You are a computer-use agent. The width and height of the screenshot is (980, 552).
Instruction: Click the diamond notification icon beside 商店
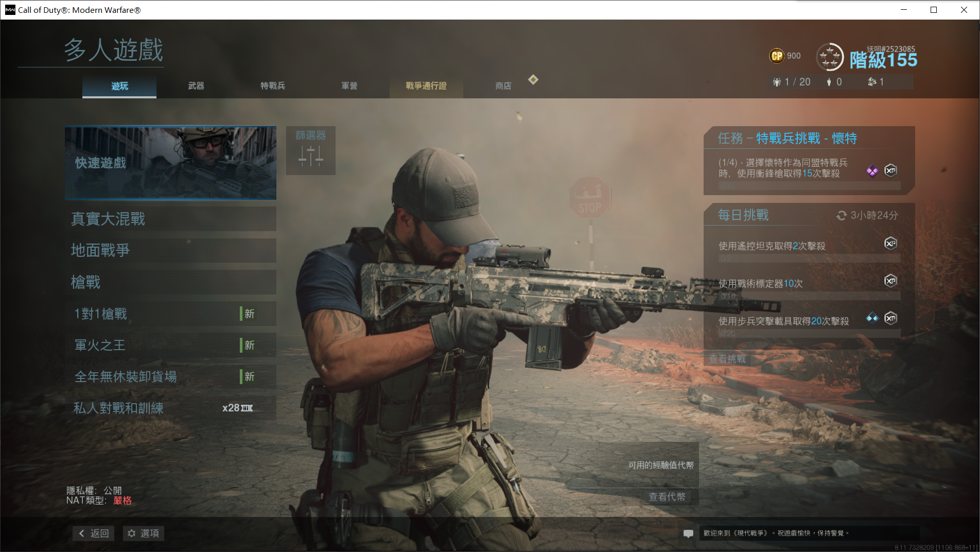[533, 79]
